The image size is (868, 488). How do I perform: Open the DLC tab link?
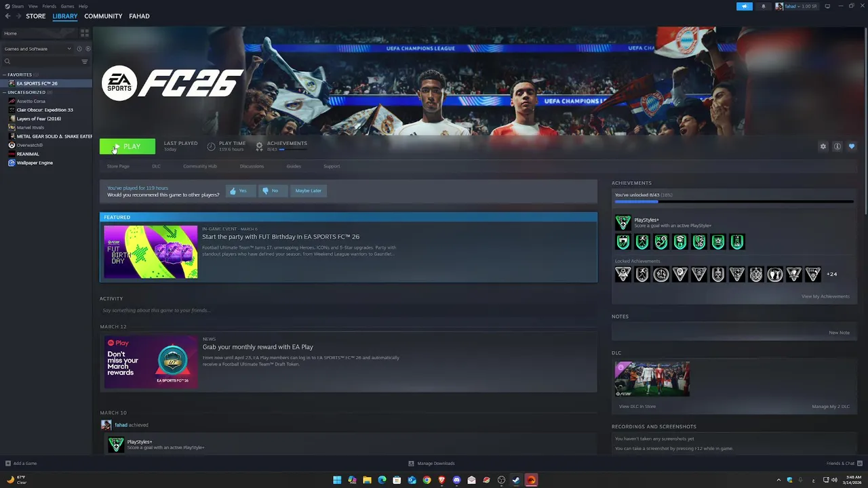[x=156, y=166]
